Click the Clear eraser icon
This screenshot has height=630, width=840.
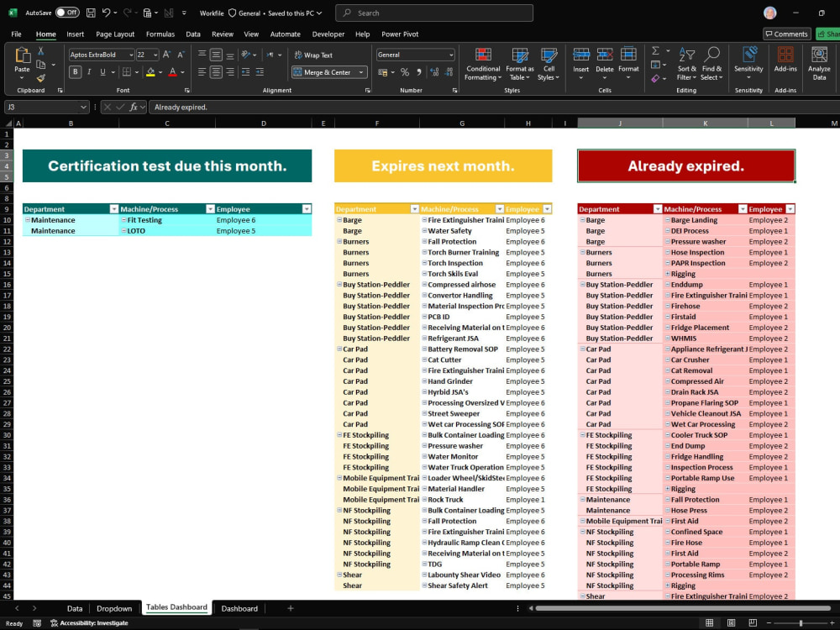655,78
